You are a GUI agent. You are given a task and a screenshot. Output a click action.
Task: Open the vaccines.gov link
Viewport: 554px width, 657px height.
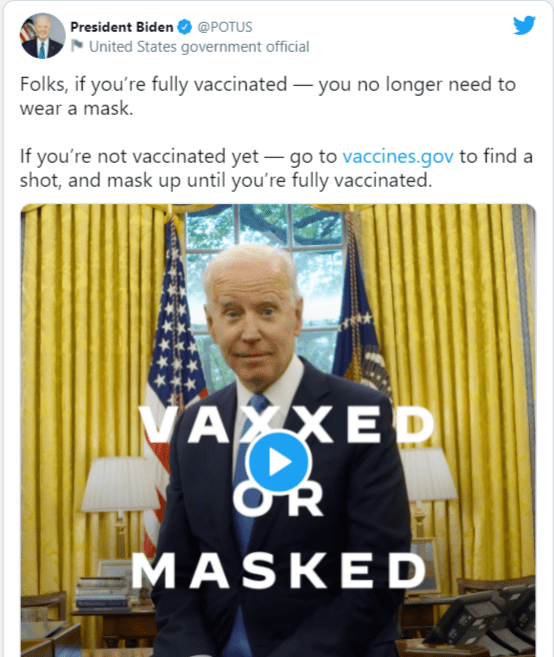click(x=398, y=156)
